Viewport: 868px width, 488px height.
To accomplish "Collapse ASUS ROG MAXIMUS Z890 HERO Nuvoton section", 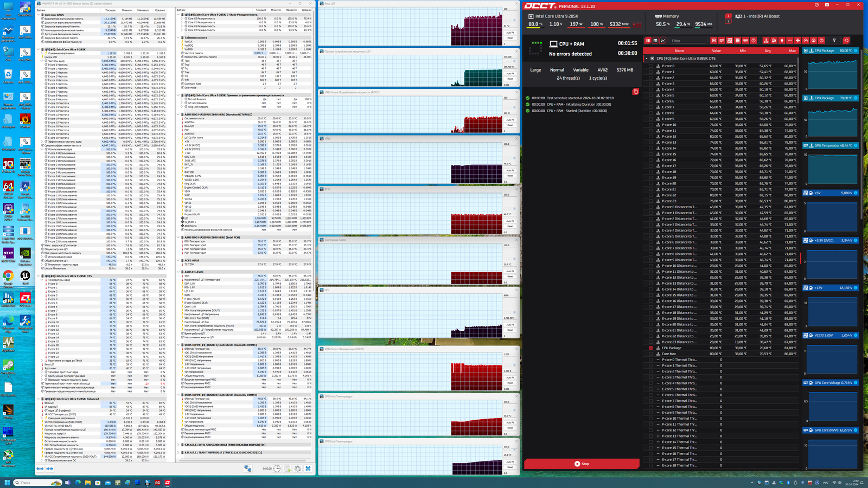I will tap(178, 114).
